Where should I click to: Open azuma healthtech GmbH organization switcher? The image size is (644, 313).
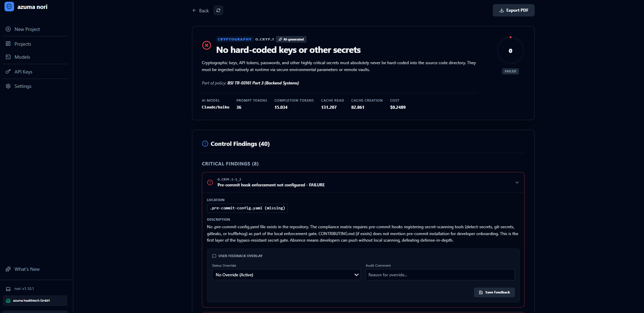click(x=35, y=301)
